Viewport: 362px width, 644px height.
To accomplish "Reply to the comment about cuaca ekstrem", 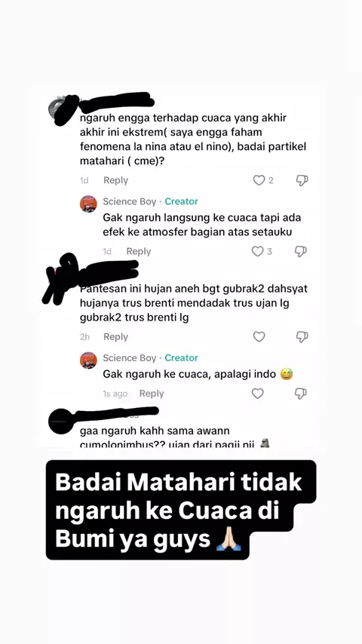I will pos(115,180).
